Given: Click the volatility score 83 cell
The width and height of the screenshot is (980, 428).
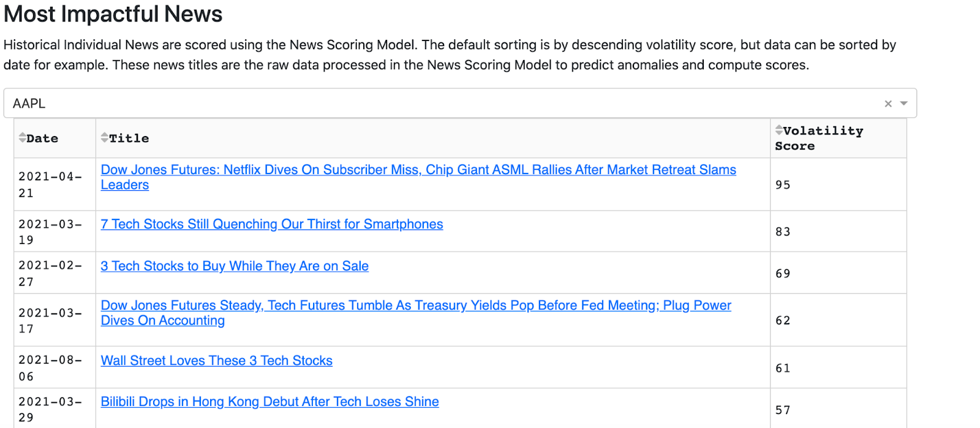Looking at the screenshot, I should (783, 232).
